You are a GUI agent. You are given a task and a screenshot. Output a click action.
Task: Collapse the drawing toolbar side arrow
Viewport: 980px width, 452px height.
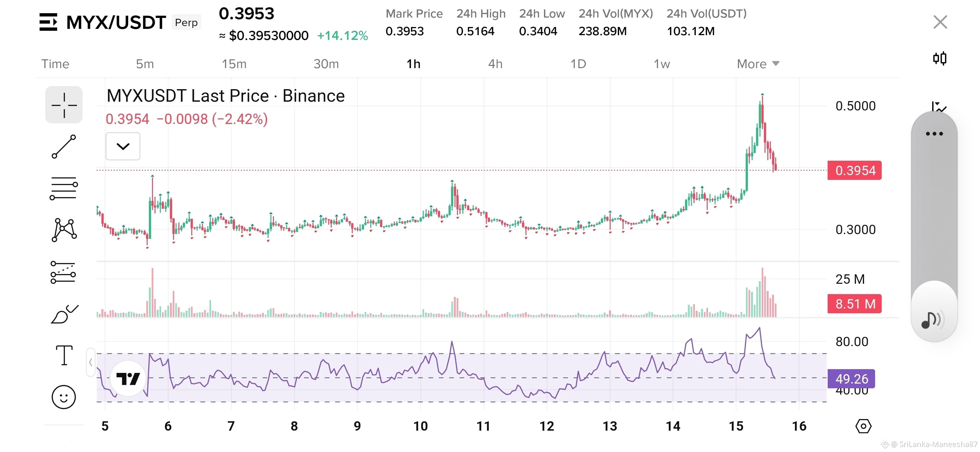point(90,362)
